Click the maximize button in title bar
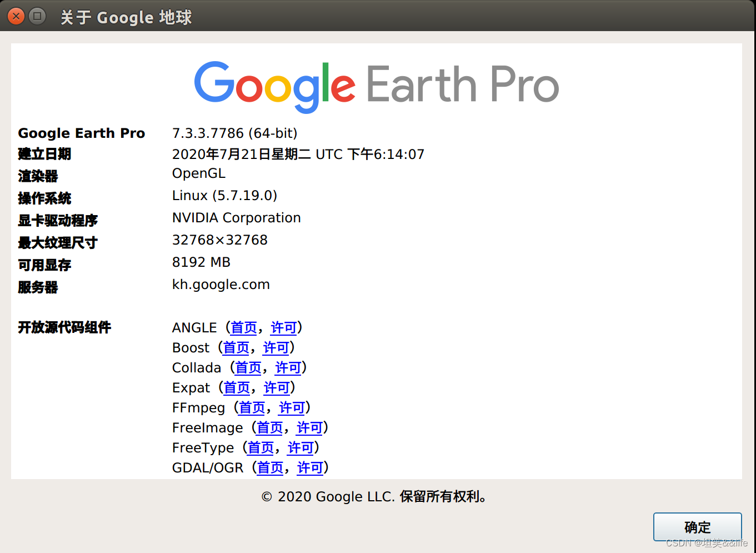The height and width of the screenshot is (553, 756). click(x=37, y=16)
